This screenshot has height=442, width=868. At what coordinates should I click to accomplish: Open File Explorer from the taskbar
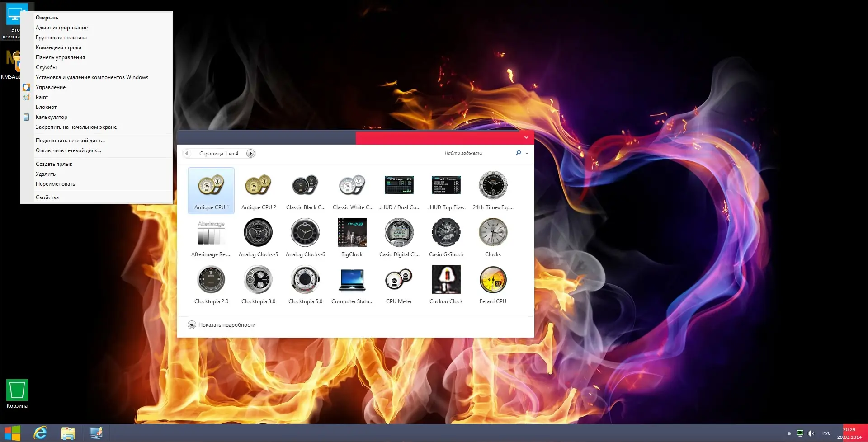[68, 433]
